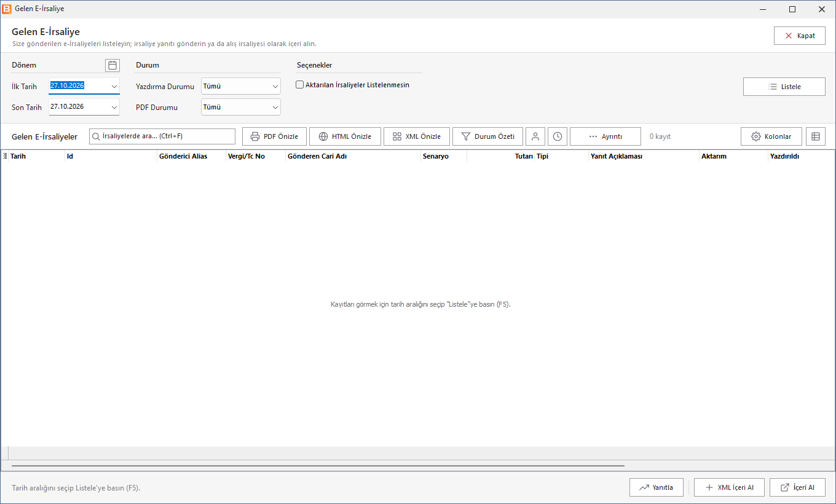Viewport: 836px width, 504px height.
Task: Expand the Son Tarih date dropdown
Action: pyautogui.click(x=114, y=107)
